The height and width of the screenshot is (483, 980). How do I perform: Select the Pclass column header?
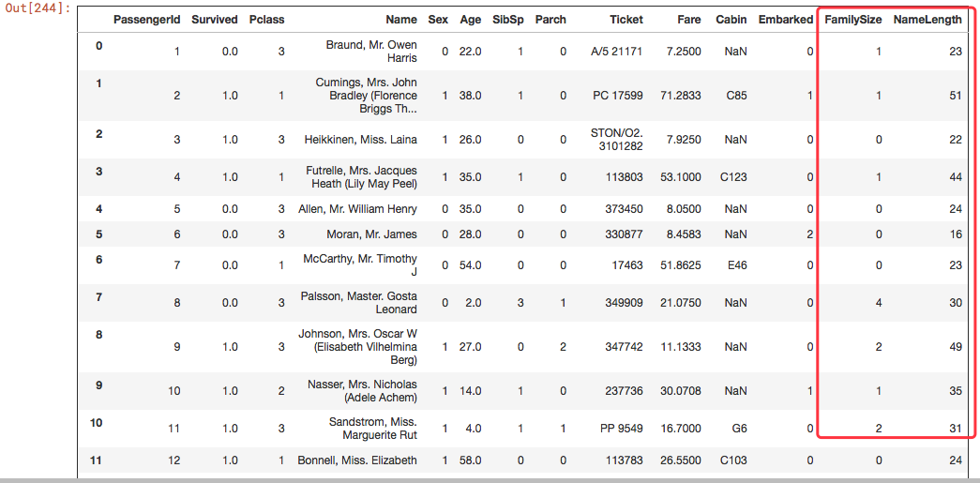tap(267, 20)
